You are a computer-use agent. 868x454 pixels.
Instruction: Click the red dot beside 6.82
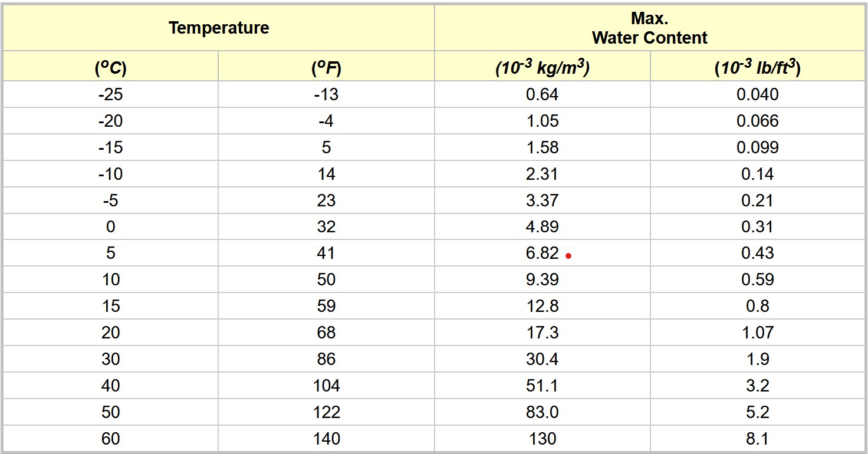[x=568, y=256]
